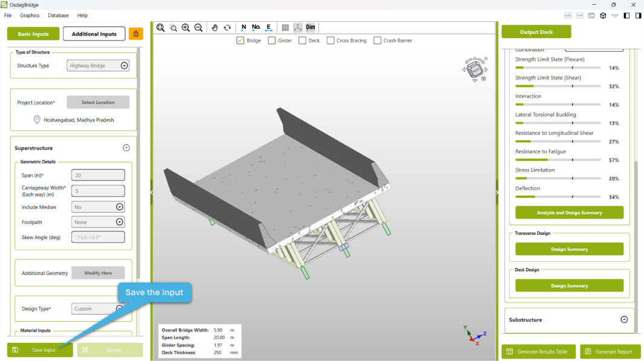Open the terminal console icon

tap(591, 16)
